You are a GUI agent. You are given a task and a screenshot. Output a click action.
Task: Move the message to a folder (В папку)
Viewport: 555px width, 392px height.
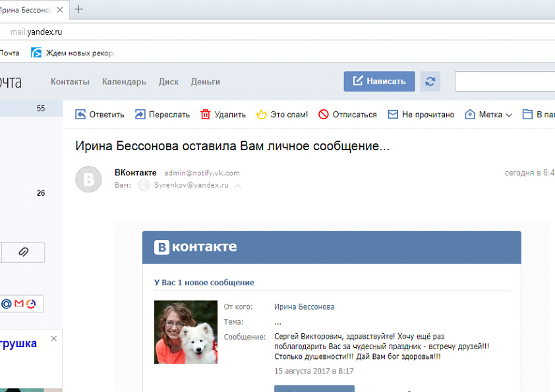pyautogui.click(x=539, y=115)
